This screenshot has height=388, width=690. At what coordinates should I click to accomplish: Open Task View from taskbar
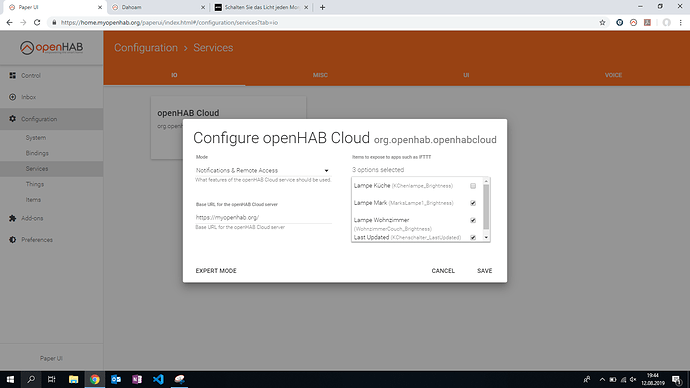pyautogui.click(x=51, y=379)
